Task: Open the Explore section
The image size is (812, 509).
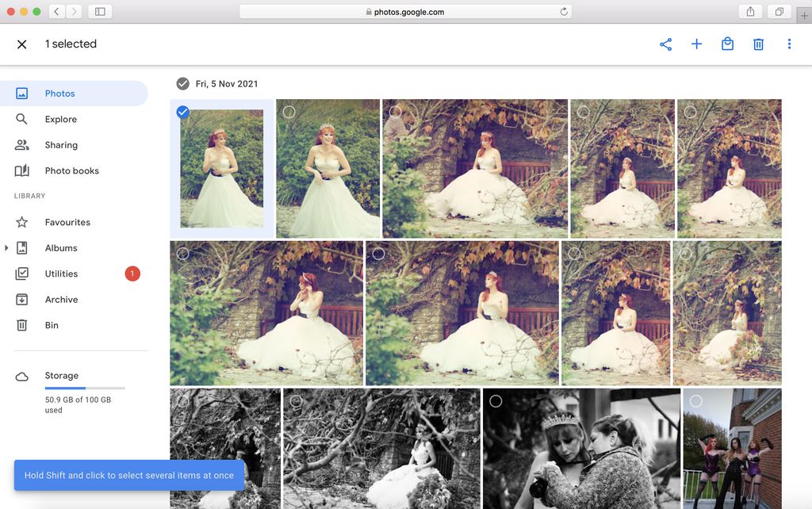Action: 61,119
